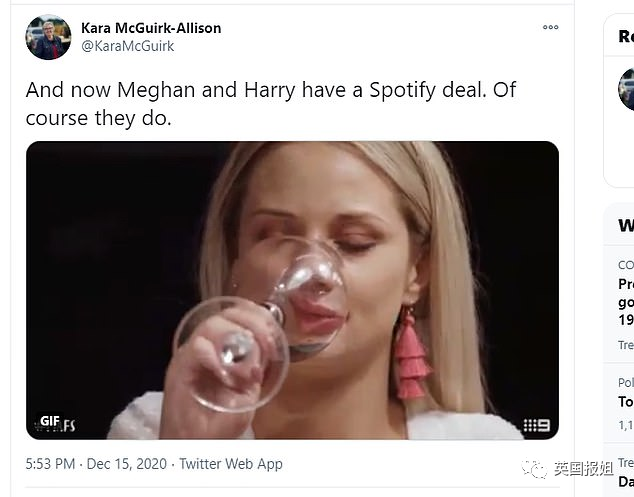Viewport: 634px width, 497px height.
Task: Open the first trending item starting with "Pr"
Action: coord(626,284)
